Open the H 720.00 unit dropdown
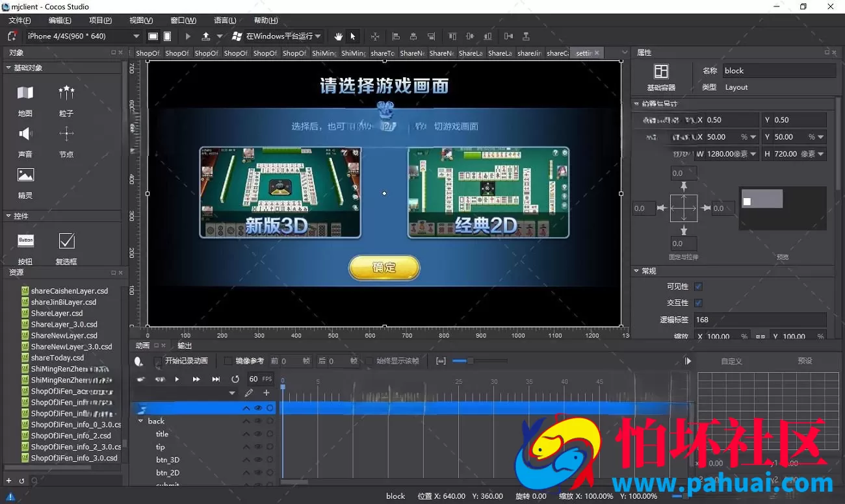The width and height of the screenshot is (845, 504). (822, 154)
